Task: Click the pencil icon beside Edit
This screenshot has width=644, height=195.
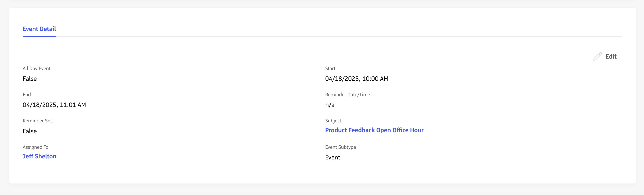Action: pos(597,56)
